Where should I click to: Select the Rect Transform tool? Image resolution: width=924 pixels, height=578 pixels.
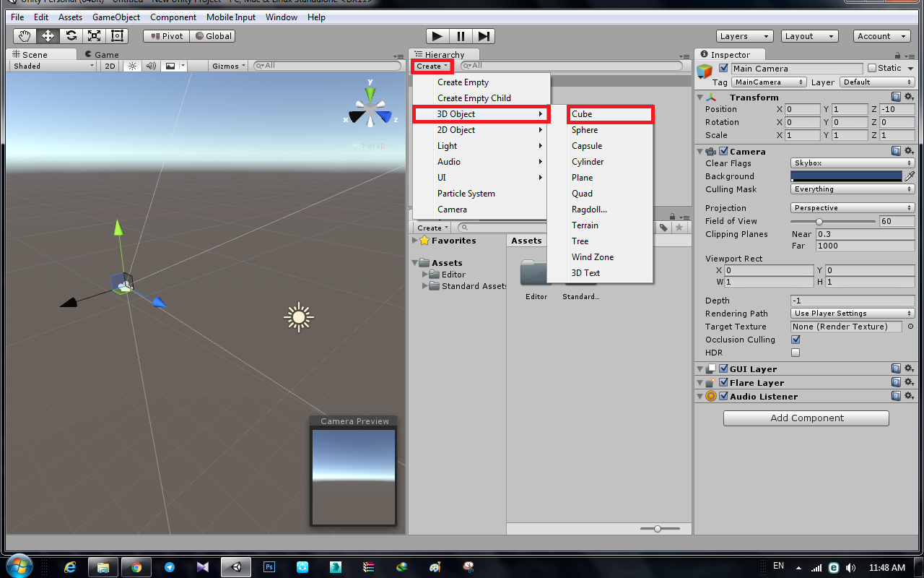click(118, 36)
